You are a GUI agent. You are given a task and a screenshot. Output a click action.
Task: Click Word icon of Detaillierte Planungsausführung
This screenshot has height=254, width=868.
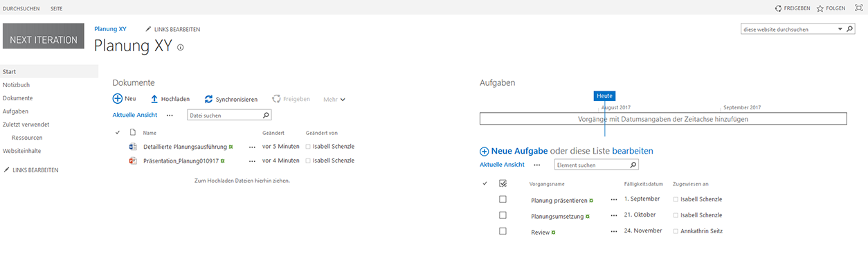pyautogui.click(x=134, y=147)
